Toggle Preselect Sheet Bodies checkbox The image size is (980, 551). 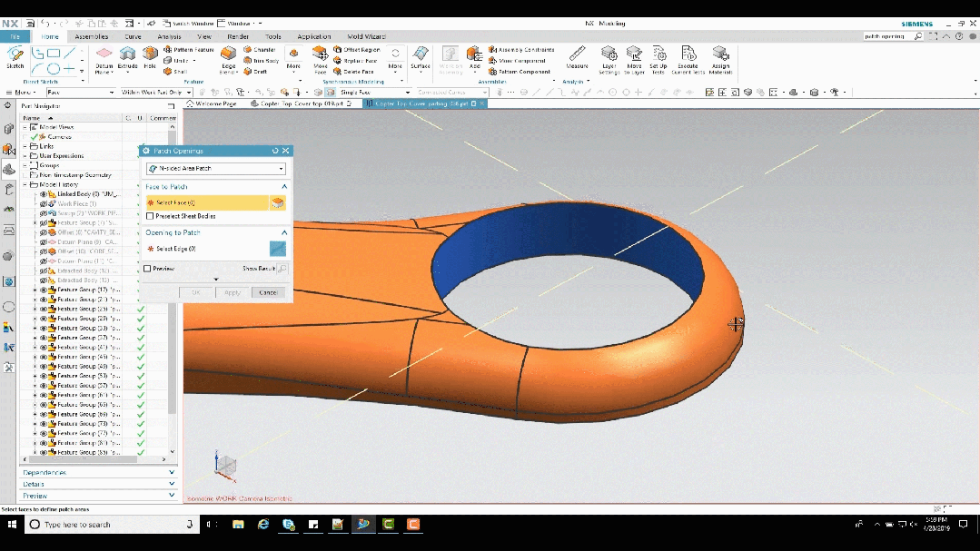(150, 216)
